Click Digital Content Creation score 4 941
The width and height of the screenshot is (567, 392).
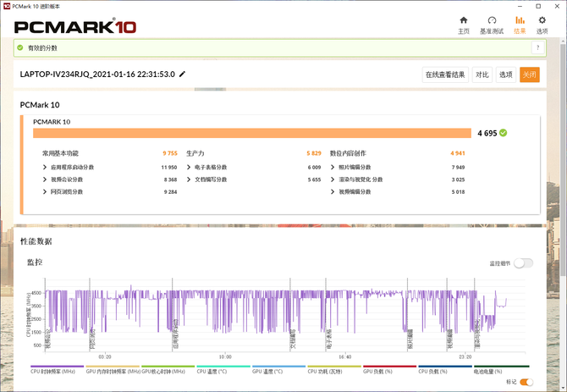click(x=458, y=153)
